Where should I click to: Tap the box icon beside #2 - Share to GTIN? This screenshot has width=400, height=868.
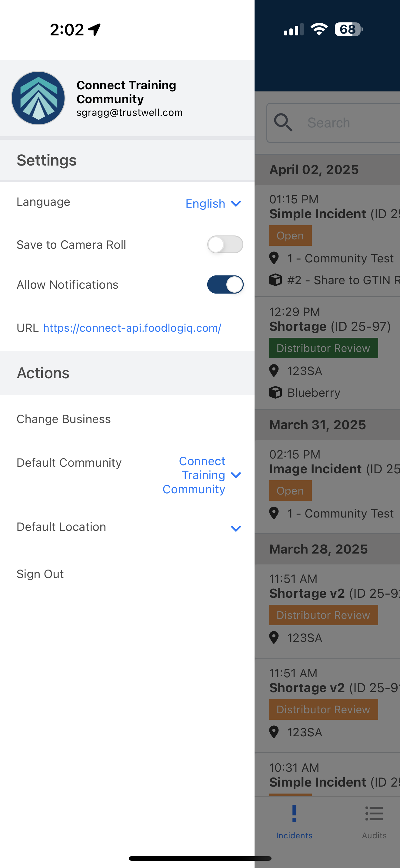point(275,280)
